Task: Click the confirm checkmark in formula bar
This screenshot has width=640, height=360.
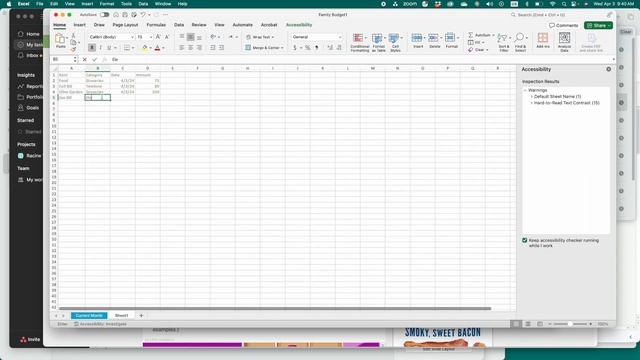Action: coord(94,60)
